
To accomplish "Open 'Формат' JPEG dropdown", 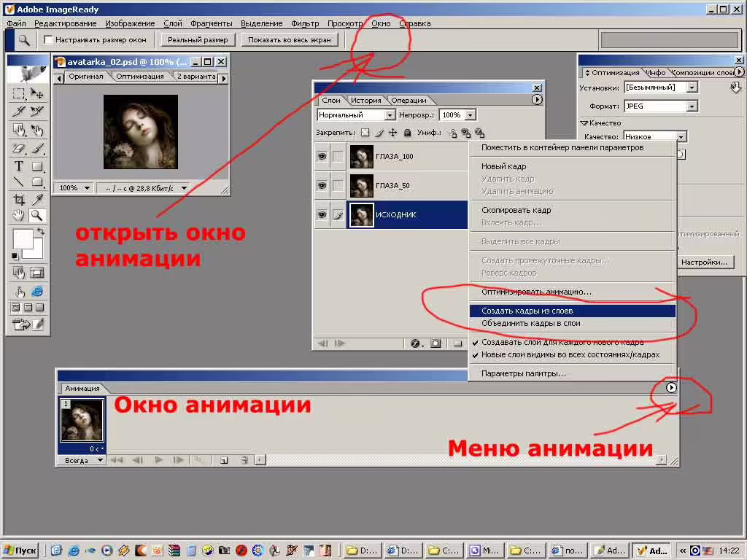I will [x=692, y=106].
